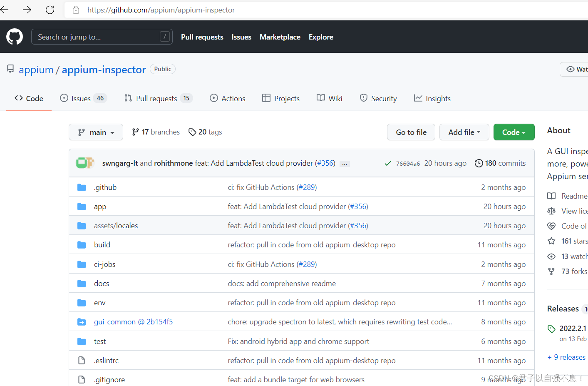Click the Search or jump to field
Viewport: 588px width, 386px height.
click(102, 37)
